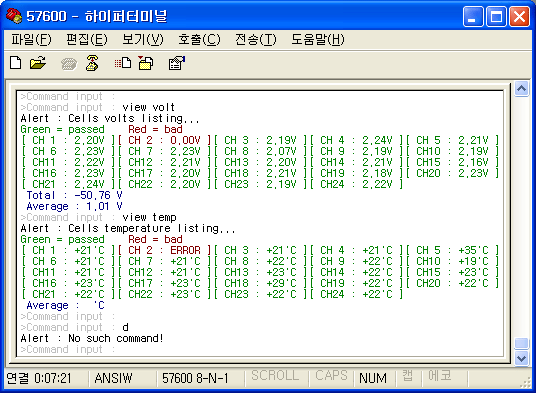Click the 'CH18 : +29'C' temperature entry
This screenshot has height=393, width=536.
[261, 283]
